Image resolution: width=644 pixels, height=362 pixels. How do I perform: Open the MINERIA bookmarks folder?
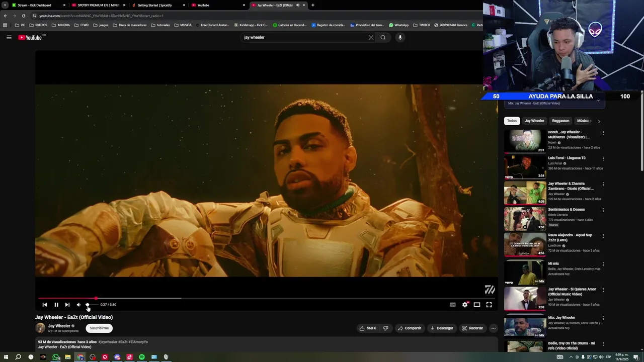click(60, 25)
